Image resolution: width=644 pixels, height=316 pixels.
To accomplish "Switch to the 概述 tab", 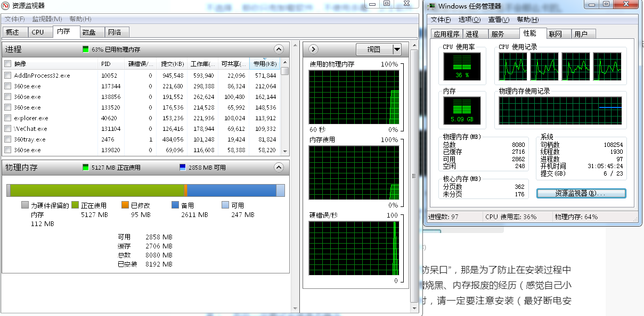I will point(13,32).
